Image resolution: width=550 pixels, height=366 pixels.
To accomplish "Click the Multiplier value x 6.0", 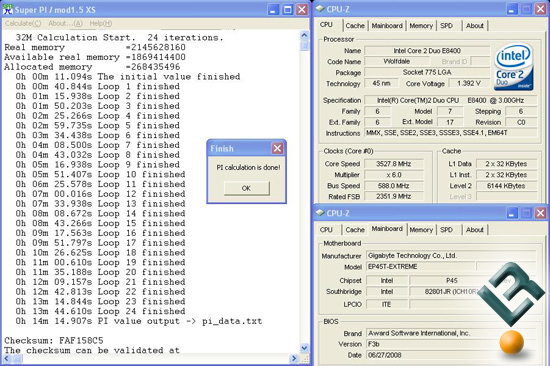I will click(394, 175).
